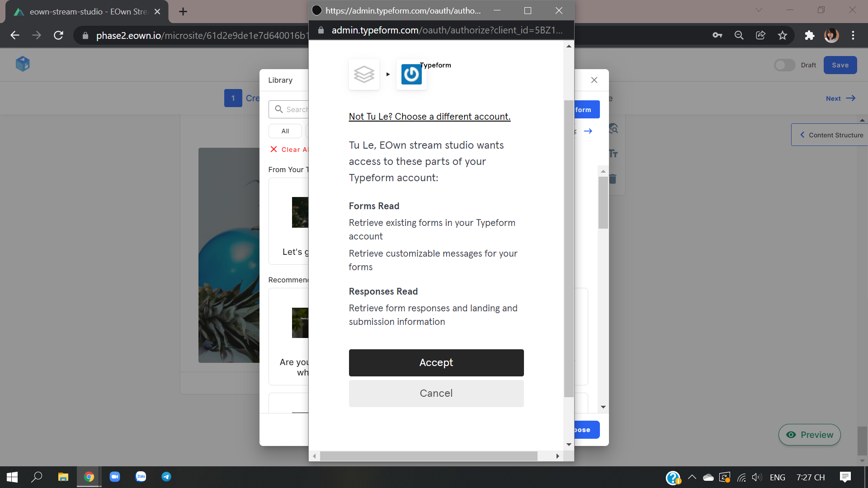868x488 pixels.
Task: Open Zoom from the taskbar
Action: pos(115,477)
